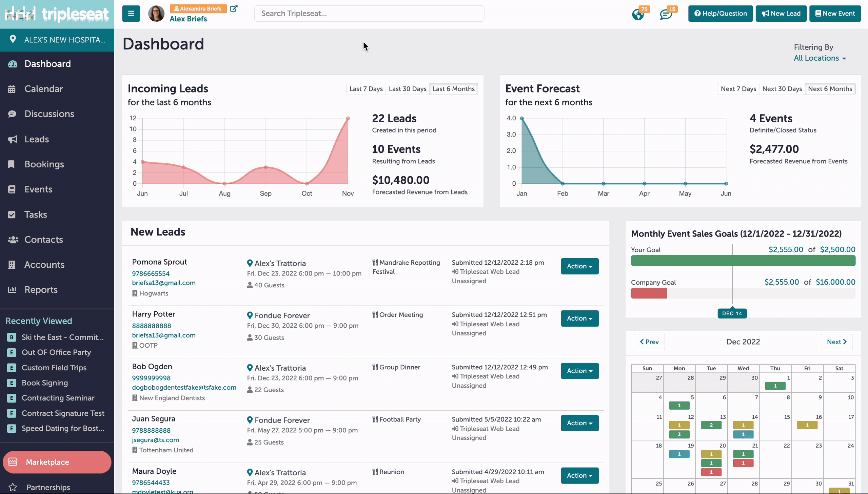Open the Action dropdown for Pomona Sprout
The height and width of the screenshot is (494, 868).
[x=579, y=266]
